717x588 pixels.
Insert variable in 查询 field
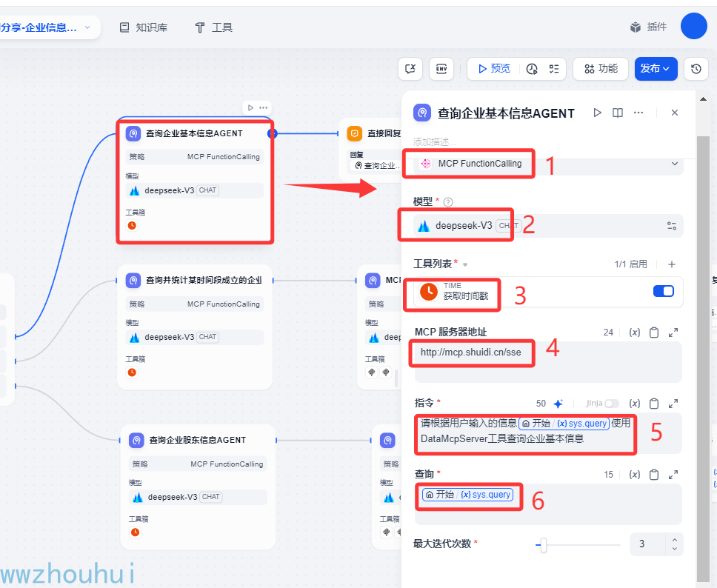coord(634,475)
